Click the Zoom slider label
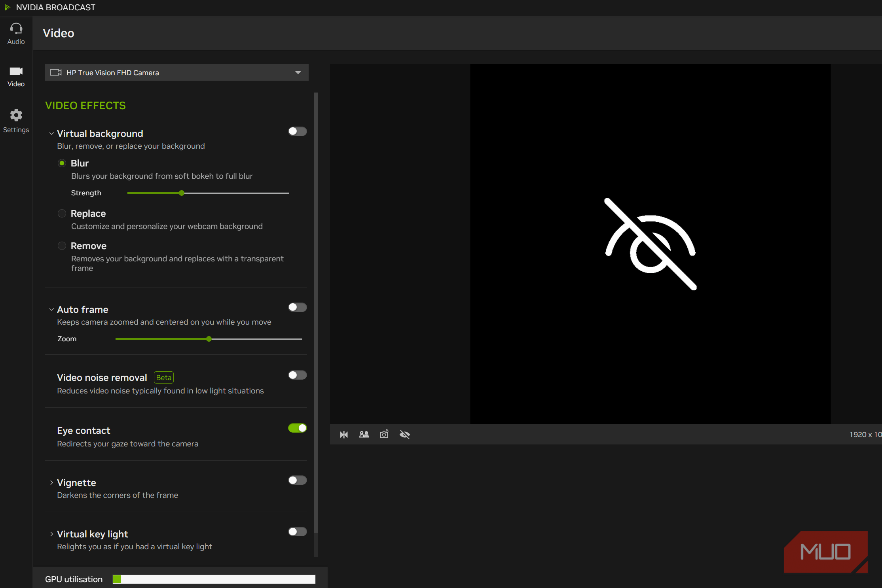The image size is (882, 588). (x=67, y=338)
